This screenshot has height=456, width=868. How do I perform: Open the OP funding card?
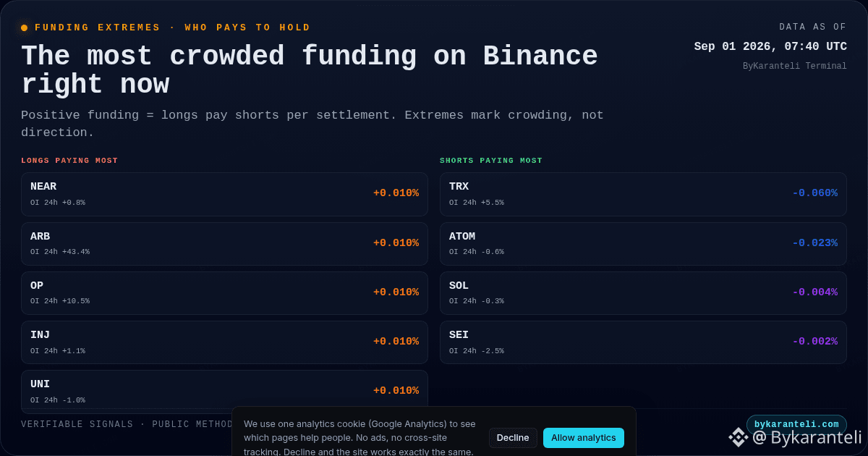(x=224, y=293)
